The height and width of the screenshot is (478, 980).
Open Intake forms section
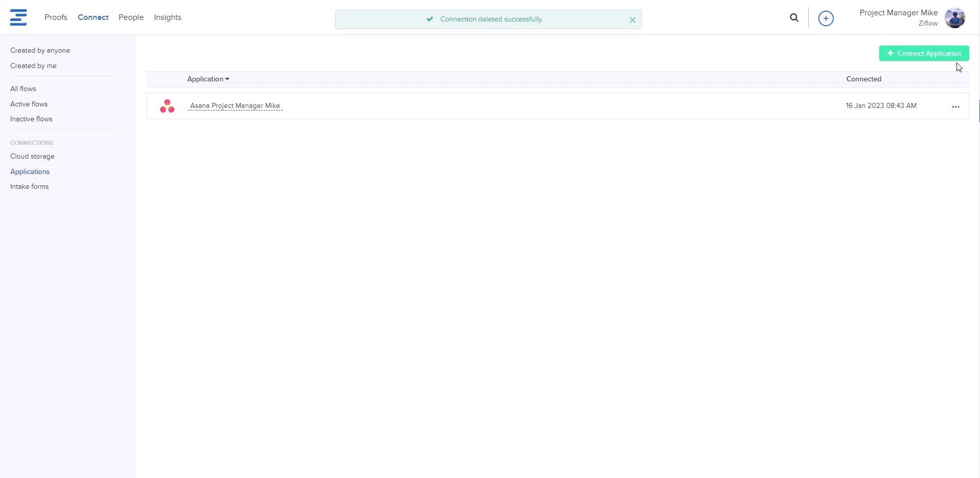coord(29,187)
